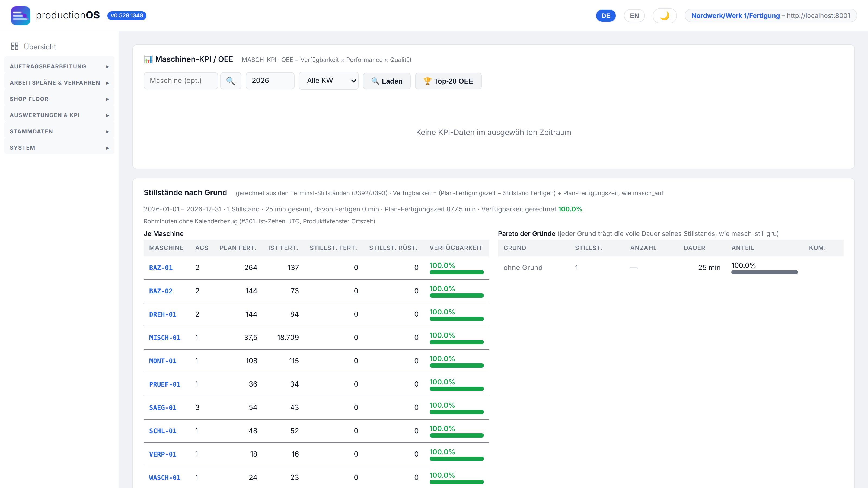Switch language to EN
This screenshot has height=488, width=868.
[634, 16]
